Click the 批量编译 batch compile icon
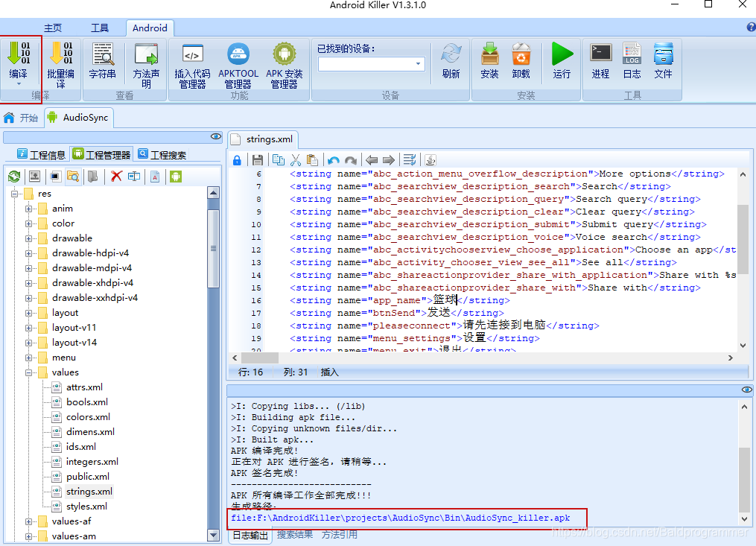Viewport: 756px width, 546px height. pyautogui.click(x=61, y=53)
